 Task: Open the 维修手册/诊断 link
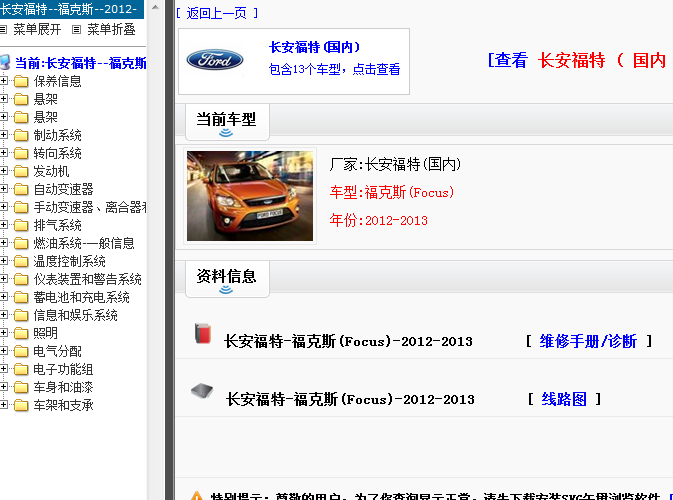pos(588,341)
